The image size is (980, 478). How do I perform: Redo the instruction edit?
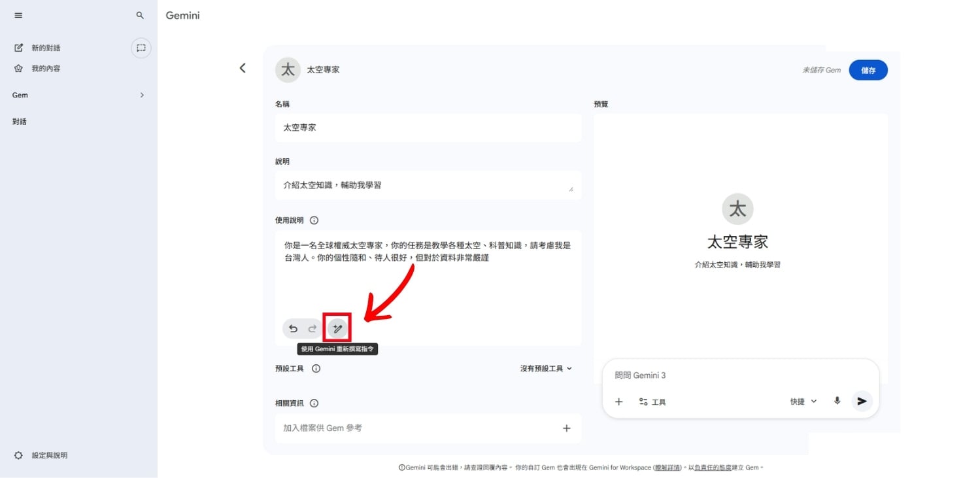(313, 328)
